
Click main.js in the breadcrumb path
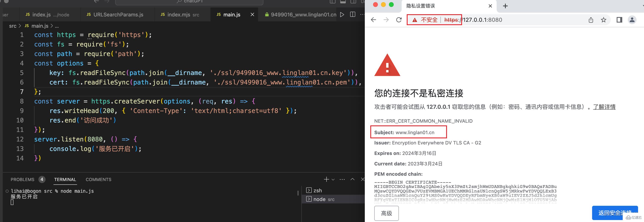[x=40, y=26]
